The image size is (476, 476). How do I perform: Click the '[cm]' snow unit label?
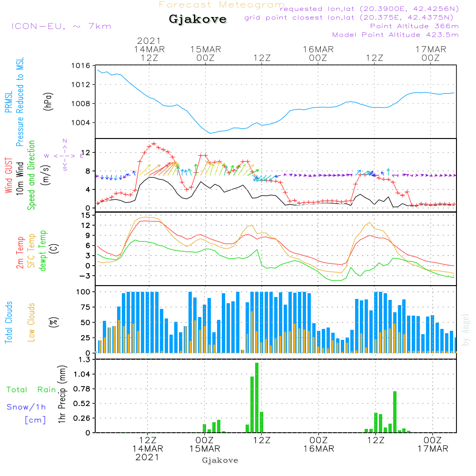(35, 420)
